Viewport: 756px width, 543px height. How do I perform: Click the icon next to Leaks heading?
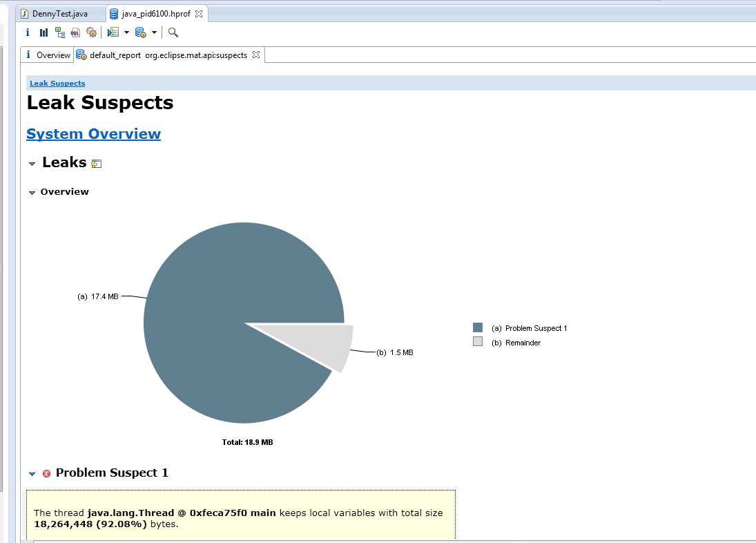[97, 164]
